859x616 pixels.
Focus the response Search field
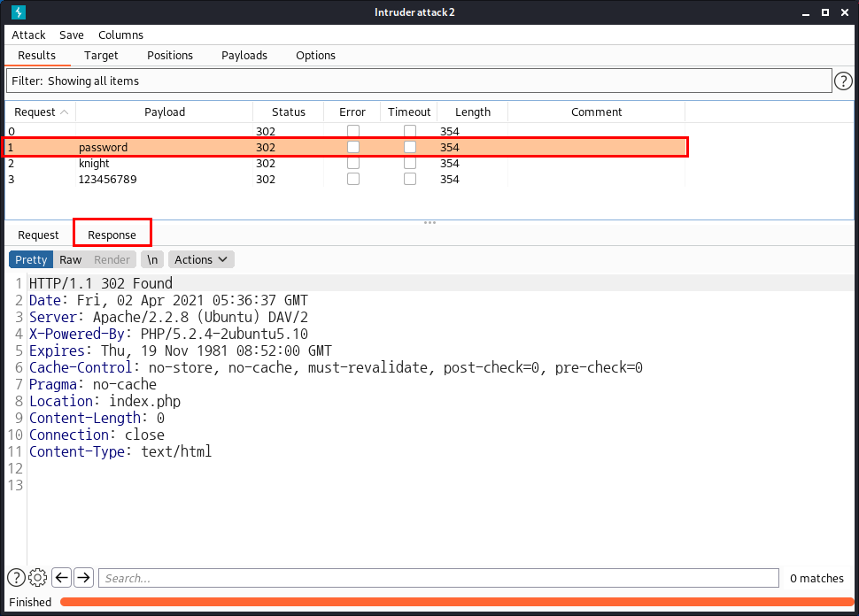438,578
